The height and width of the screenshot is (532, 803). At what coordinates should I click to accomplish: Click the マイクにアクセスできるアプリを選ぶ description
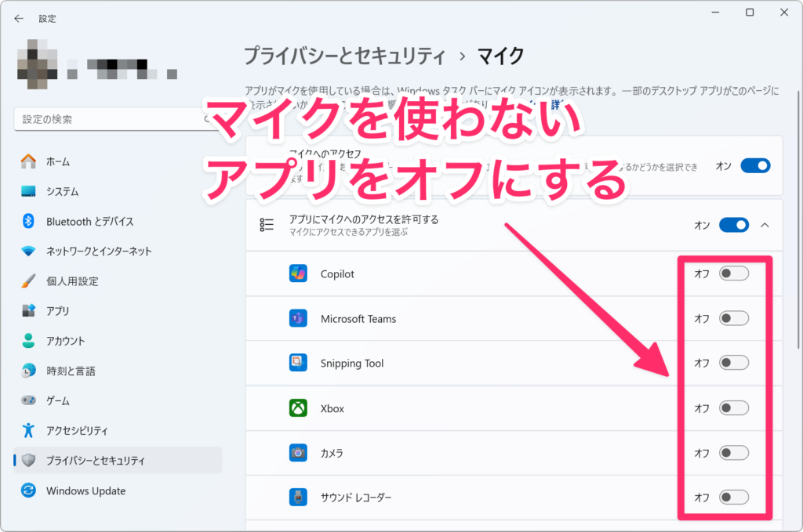[349, 232]
